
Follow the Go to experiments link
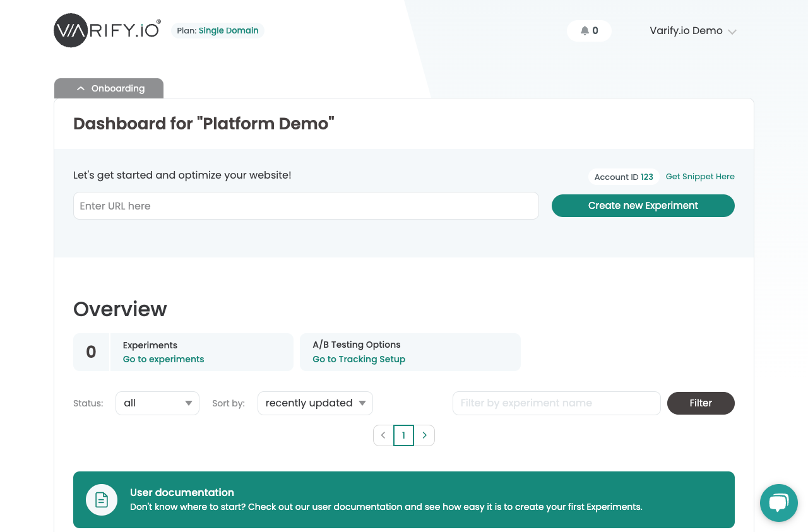(x=163, y=359)
